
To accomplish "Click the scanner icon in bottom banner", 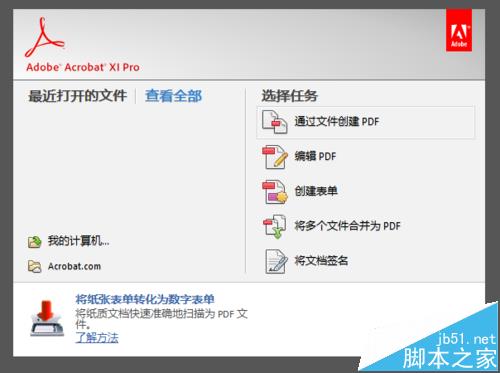I will [47, 318].
